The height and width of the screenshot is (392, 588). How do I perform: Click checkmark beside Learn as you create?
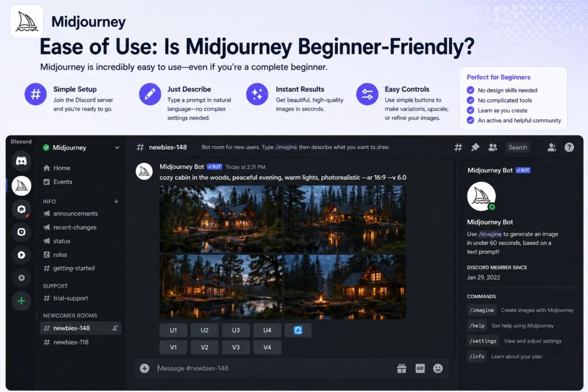point(470,110)
